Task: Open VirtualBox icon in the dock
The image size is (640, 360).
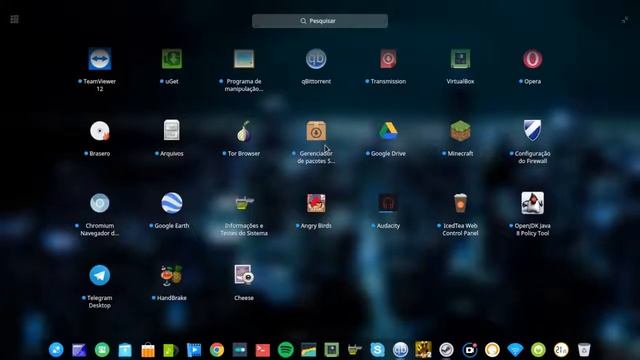Action: (x=331, y=350)
